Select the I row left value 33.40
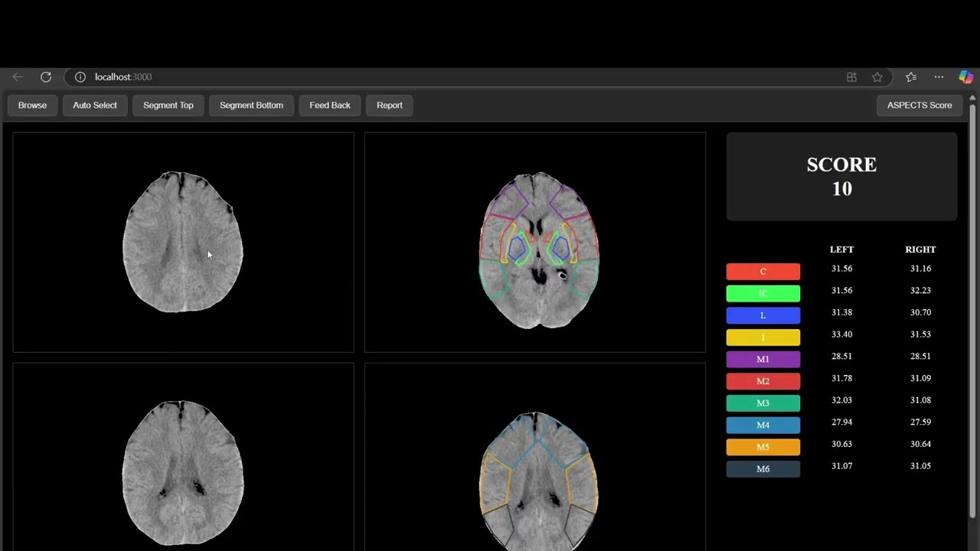This screenshot has height=551, width=980. coord(842,334)
